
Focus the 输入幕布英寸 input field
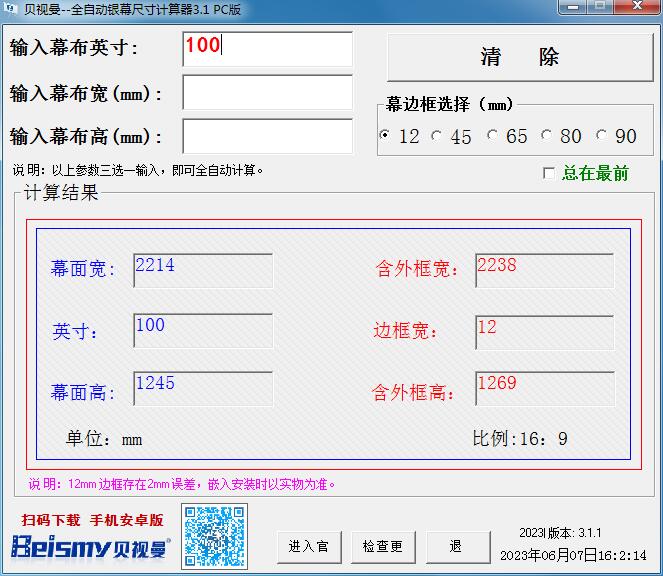point(267,49)
